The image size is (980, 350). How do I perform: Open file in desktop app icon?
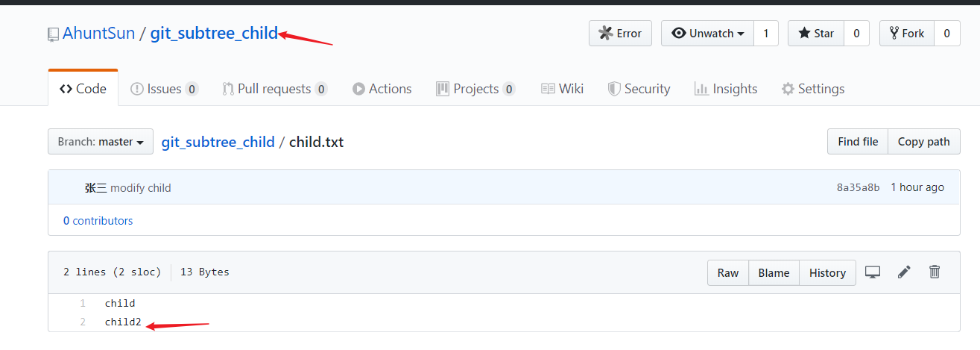click(x=873, y=272)
